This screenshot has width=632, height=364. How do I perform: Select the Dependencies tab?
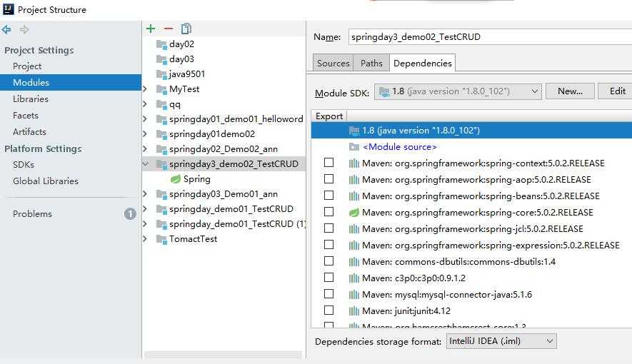pyautogui.click(x=423, y=64)
